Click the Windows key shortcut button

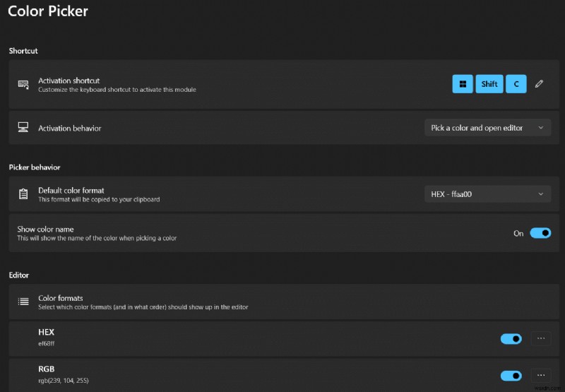click(x=463, y=84)
